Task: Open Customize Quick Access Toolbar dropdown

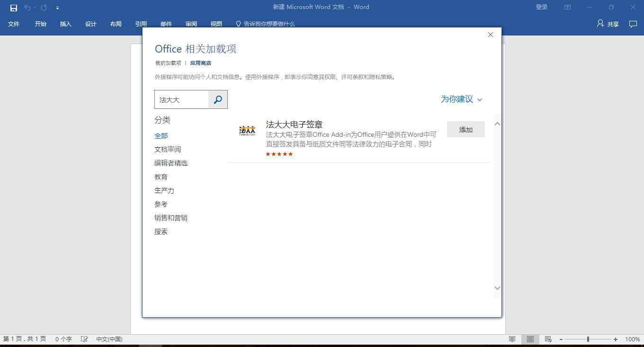Action: click(57, 8)
